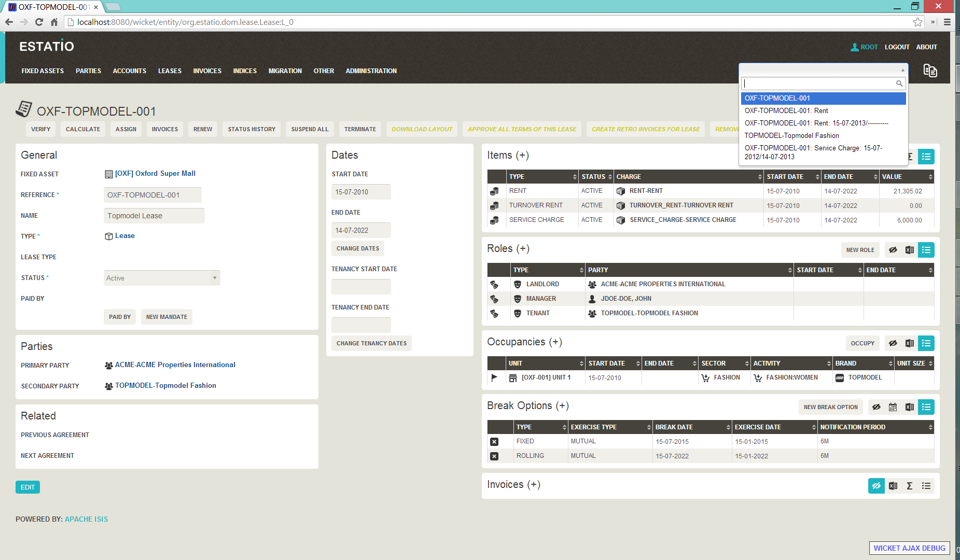Open the Administration menu

point(371,71)
